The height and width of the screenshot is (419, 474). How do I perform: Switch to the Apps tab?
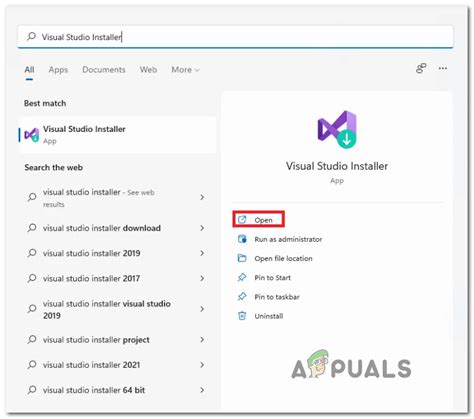58,70
